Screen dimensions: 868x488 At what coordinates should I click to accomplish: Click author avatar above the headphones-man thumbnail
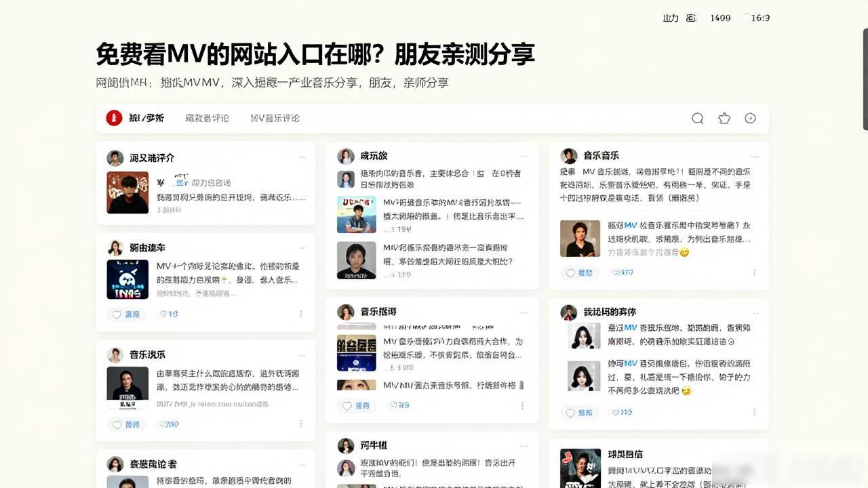point(115,158)
